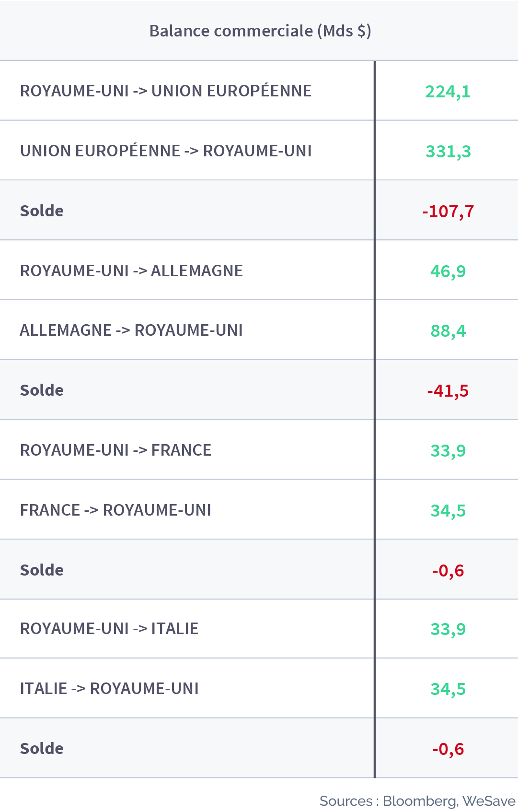The height and width of the screenshot is (812, 518).
Task: Click the value 46,9
Action: click(448, 271)
